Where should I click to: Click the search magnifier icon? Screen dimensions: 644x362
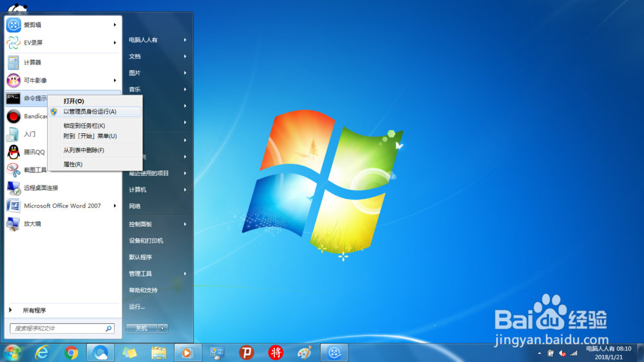(109, 329)
